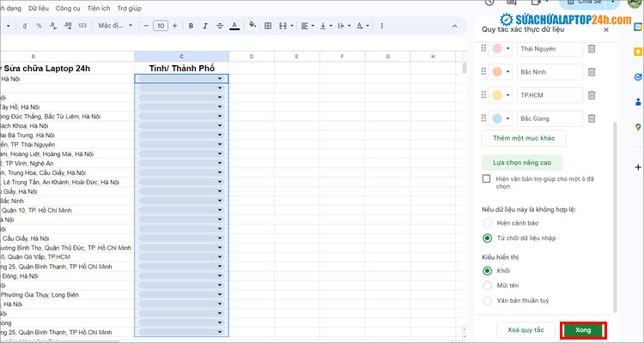
Task: Change the color swatch for TP.HCM
Action: [x=501, y=95]
